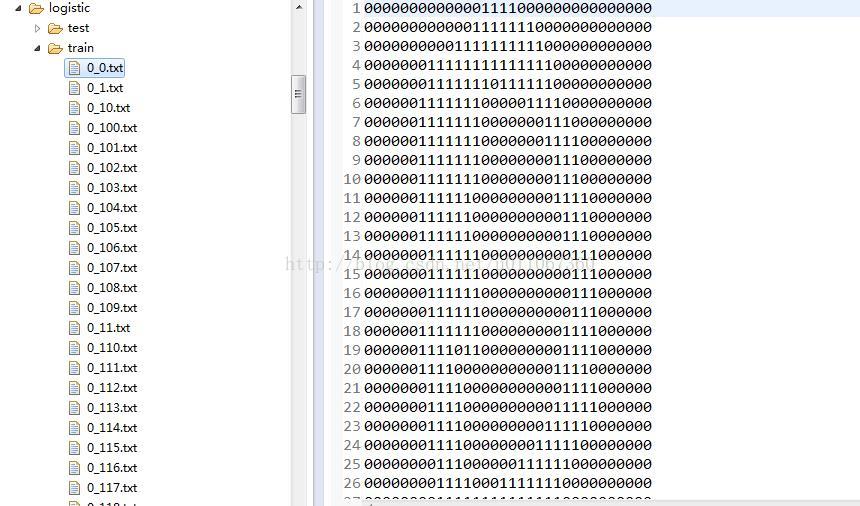Click the file icon beside 0_11.txt

75,328
